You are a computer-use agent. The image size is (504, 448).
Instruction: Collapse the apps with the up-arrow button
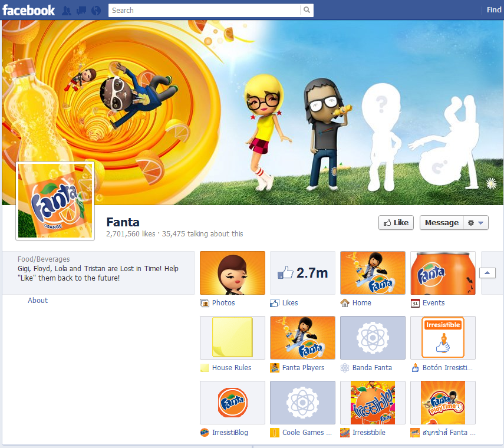[487, 273]
